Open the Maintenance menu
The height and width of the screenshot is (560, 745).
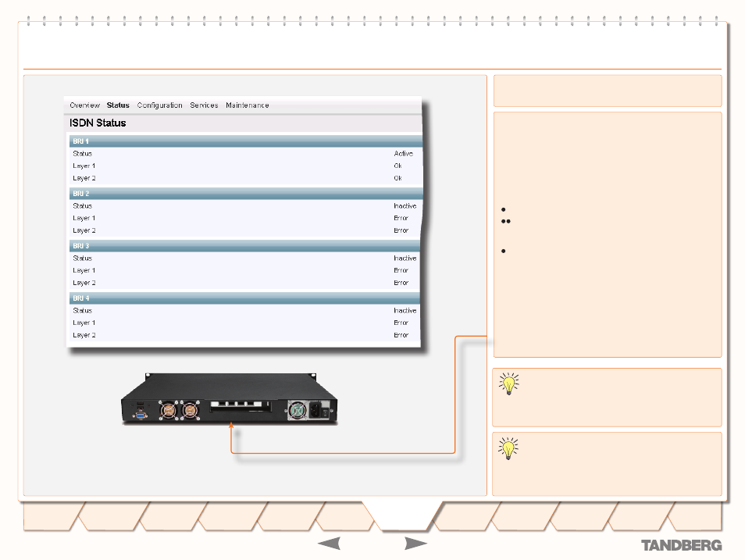(247, 105)
